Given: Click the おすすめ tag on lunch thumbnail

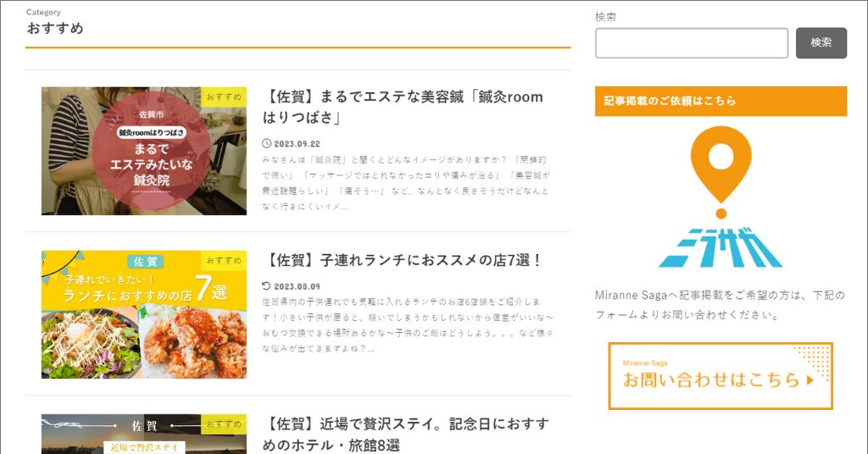Looking at the screenshot, I should pyautogui.click(x=224, y=260).
